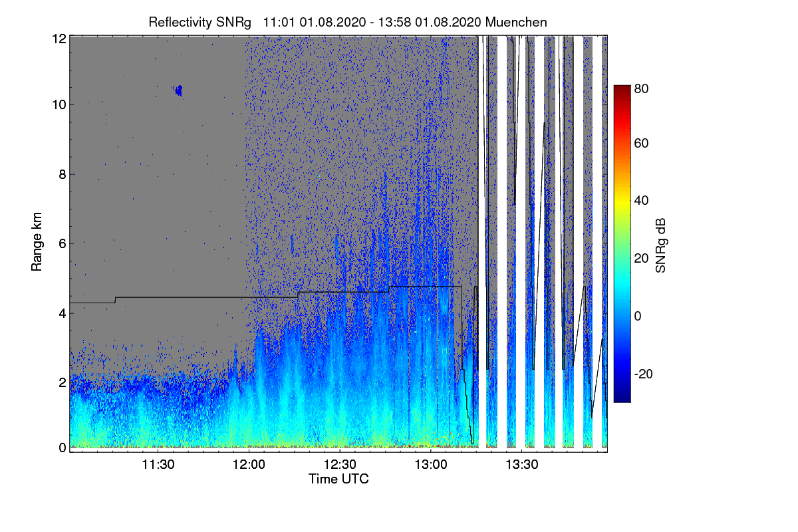Click the 12:30 time tick label
The height and width of the screenshot is (532, 798).
click(x=340, y=464)
